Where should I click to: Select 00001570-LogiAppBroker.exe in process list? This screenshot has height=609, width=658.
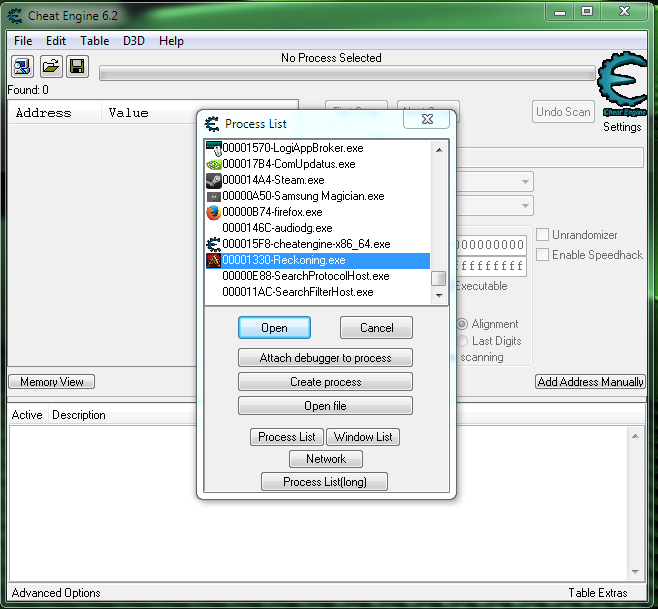(x=318, y=148)
